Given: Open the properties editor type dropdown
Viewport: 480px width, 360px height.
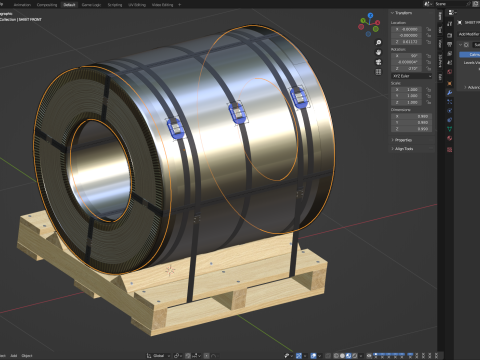Looking at the screenshot, I should [452, 13].
